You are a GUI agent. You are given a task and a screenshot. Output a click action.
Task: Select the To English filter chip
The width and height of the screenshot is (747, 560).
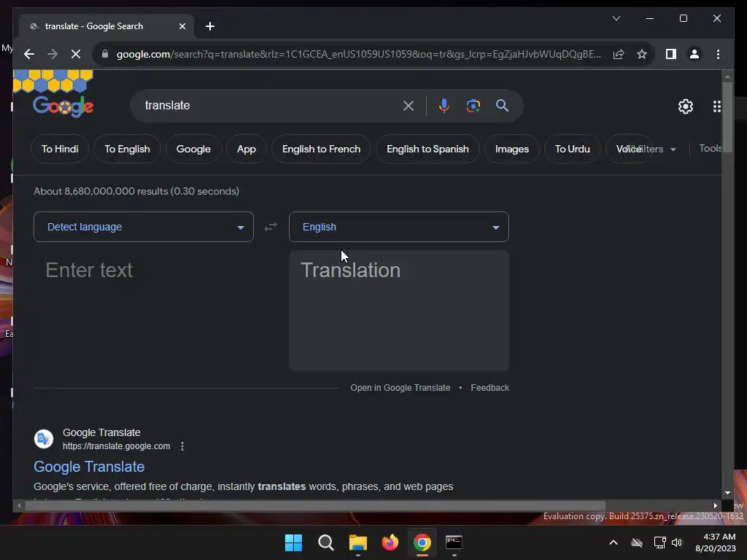point(127,149)
